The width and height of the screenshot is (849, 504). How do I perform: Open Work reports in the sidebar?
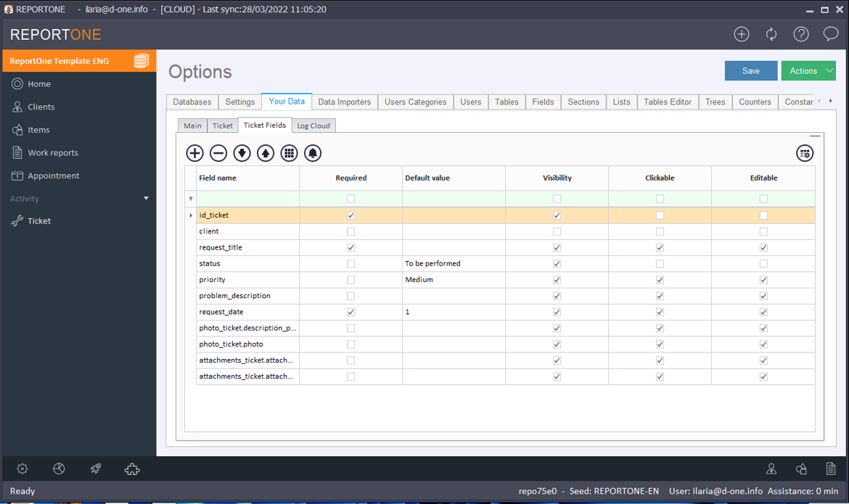pyautogui.click(x=53, y=153)
